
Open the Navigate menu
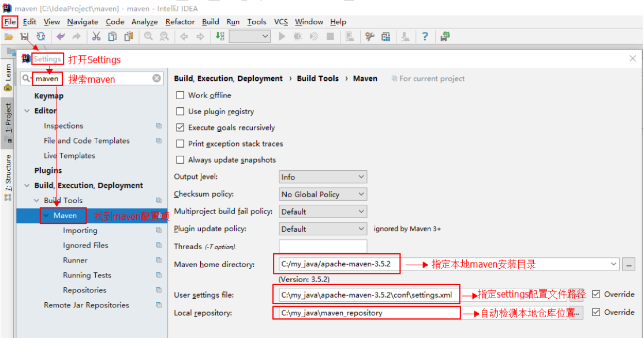(83, 22)
